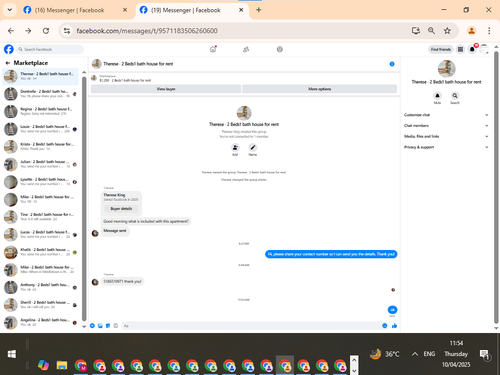Open the Windows notification center icon
This screenshot has width=500, height=375.
coord(484,354)
